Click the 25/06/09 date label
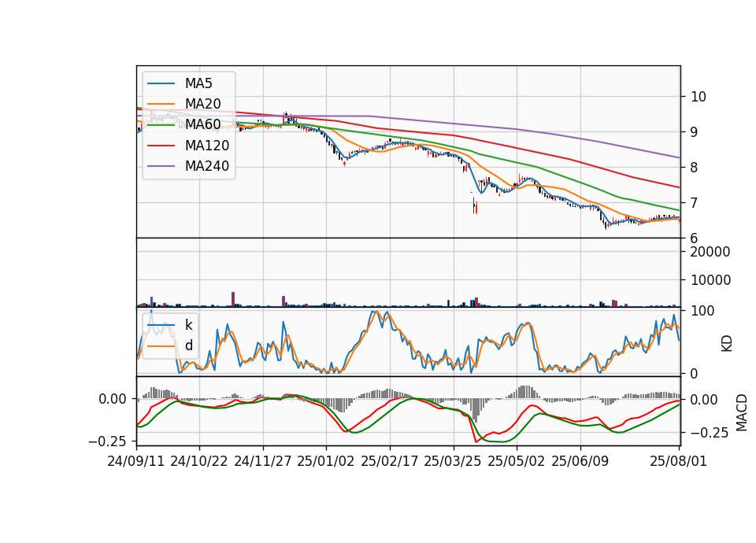Image resolution: width=756 pixels, height=543 pixels. pyautogui.click(x=580, y=461)
